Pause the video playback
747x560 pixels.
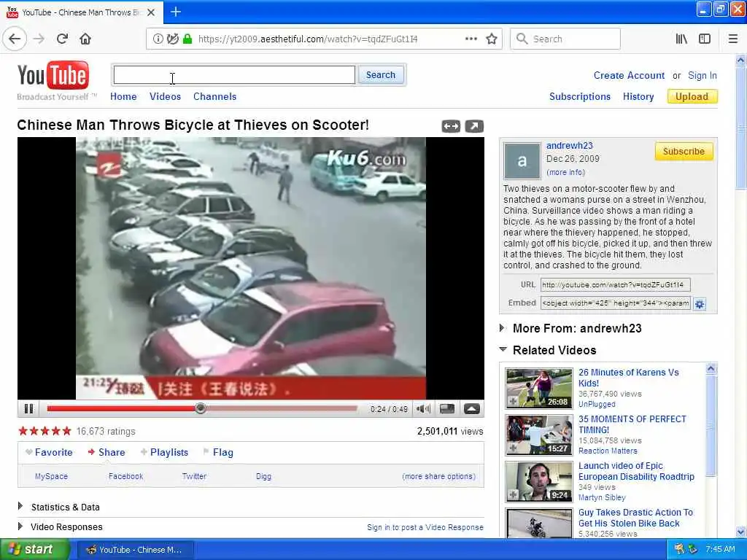28,408
